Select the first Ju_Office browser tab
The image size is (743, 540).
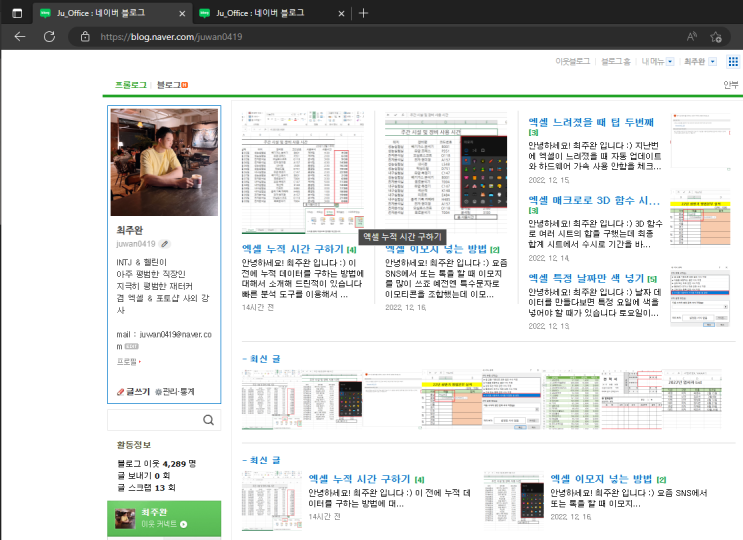[x=113, y=13]
